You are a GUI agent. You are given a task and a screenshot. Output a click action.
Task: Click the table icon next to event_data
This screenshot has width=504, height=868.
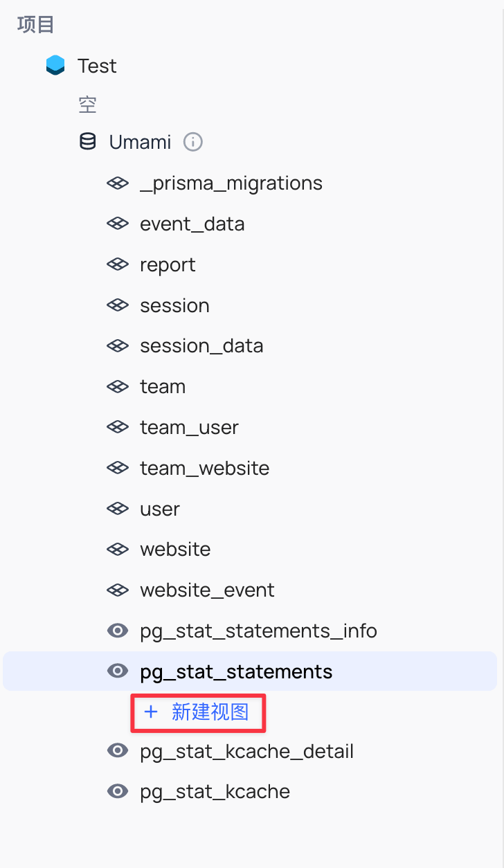tap(118, 224)
